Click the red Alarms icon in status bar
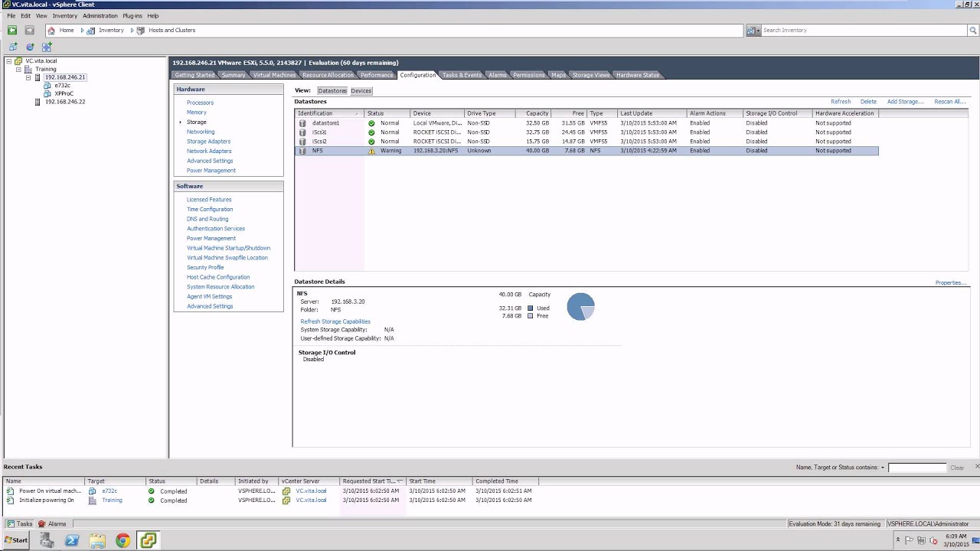 (42, 524)
